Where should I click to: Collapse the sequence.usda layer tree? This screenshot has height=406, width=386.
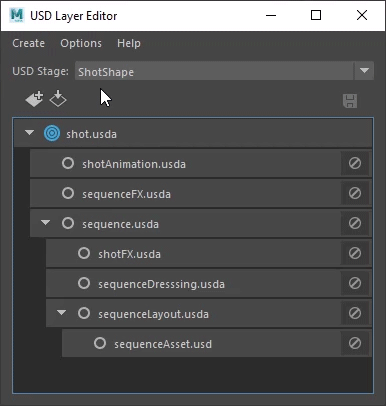[45, 223]
